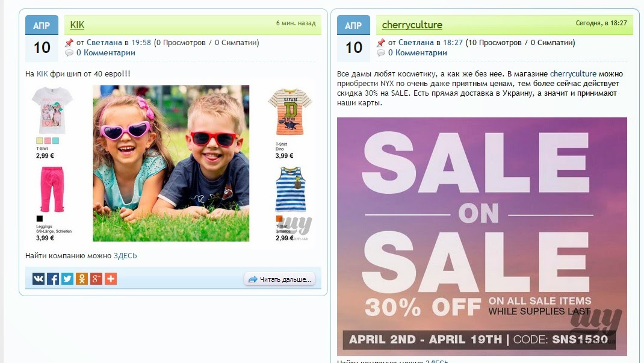Open KIK kids photo image
The height and width of the screenshot is (363, 644).
tap(171, 163)
